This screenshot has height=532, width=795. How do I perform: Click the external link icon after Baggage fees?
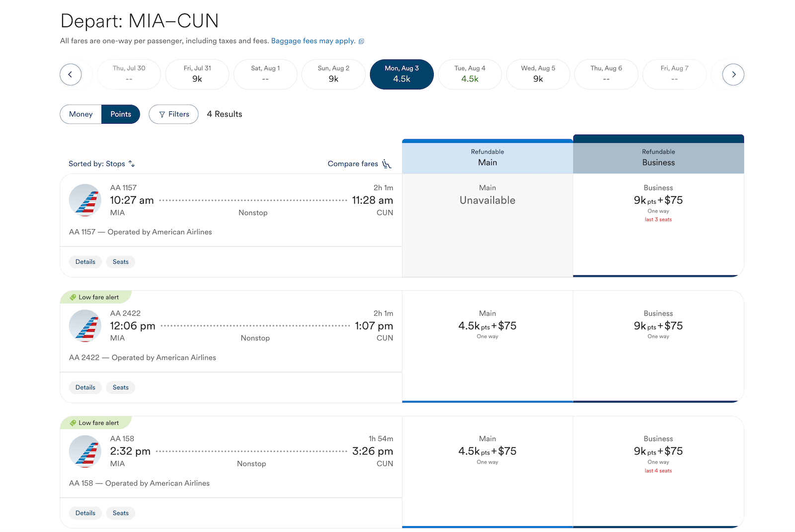(x=361, y=41)
